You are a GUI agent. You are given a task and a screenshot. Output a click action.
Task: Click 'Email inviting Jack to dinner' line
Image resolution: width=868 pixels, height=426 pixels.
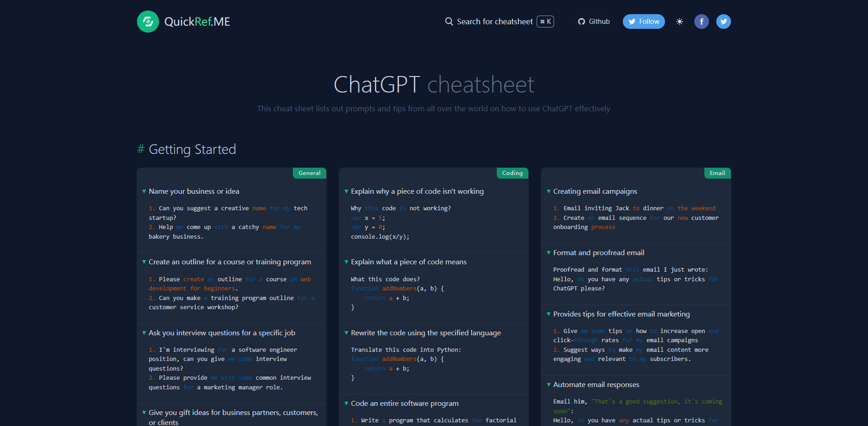(634, 208)
